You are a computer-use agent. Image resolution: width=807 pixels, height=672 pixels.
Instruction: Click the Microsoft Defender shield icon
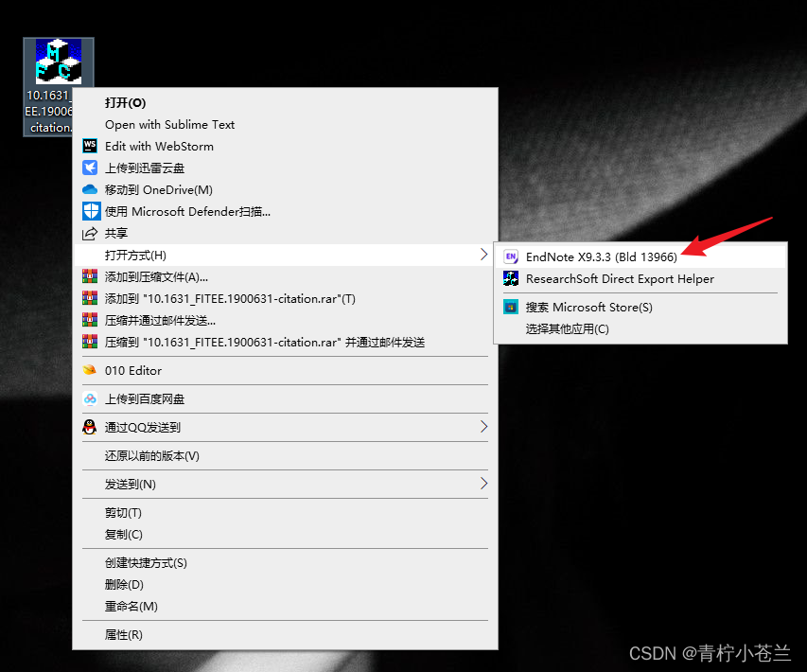[91, 211]
